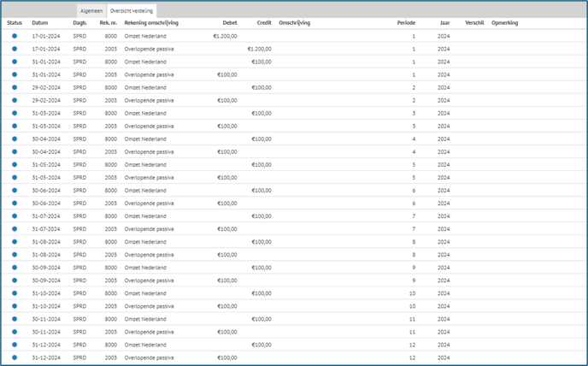588x366 pixels.
Task: Sort by the Status column header
Action: click(15, 23)
